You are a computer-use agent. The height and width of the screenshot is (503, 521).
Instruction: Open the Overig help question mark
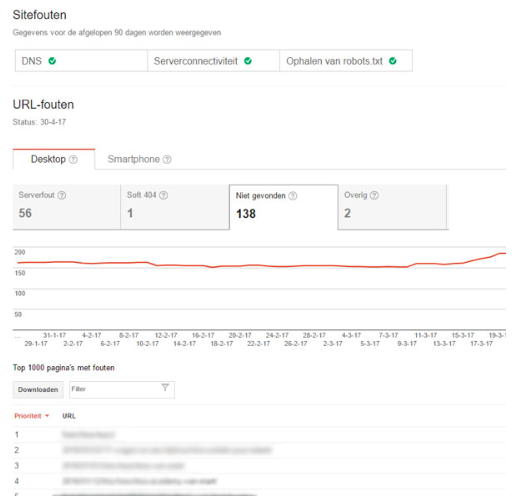(x=374, y=195)
